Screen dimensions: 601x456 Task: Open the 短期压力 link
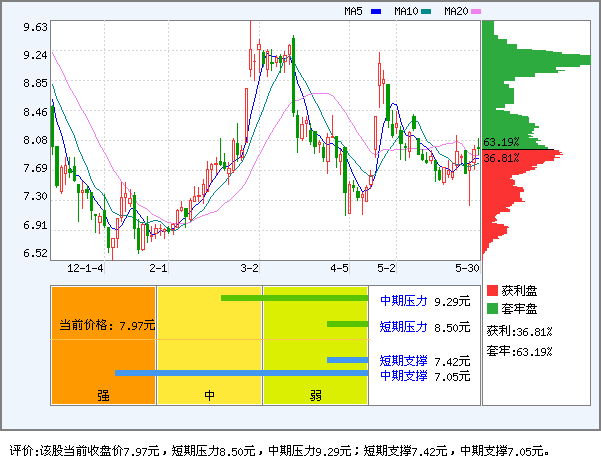pos(404,326)
